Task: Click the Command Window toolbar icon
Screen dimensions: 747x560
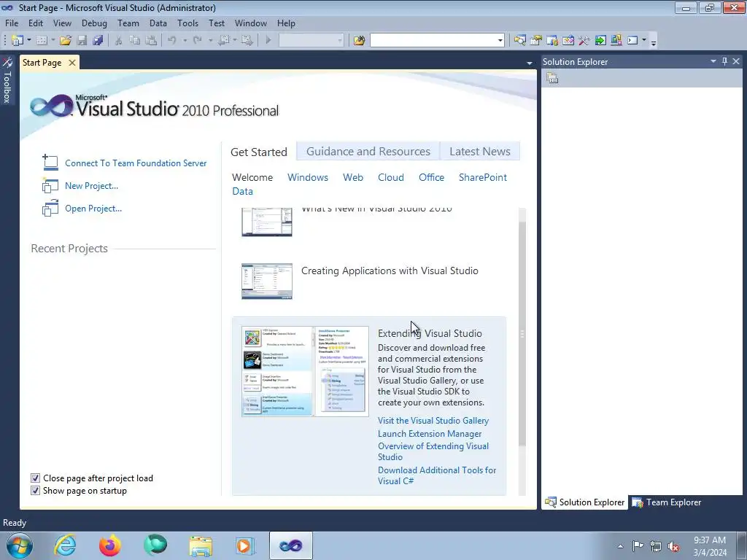Action: pyautogui.click(x=632, y=41)
